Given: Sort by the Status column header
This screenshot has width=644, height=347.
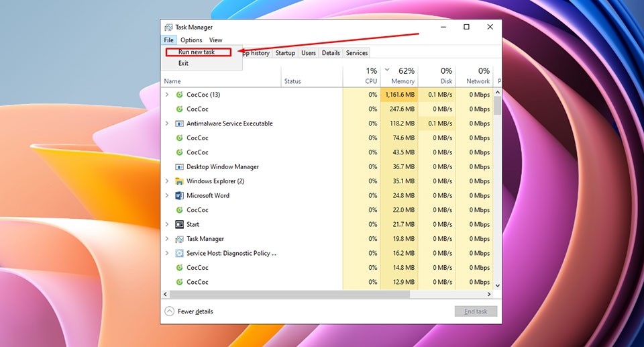Looking at the screenshot, I should [x=312, y=77].
